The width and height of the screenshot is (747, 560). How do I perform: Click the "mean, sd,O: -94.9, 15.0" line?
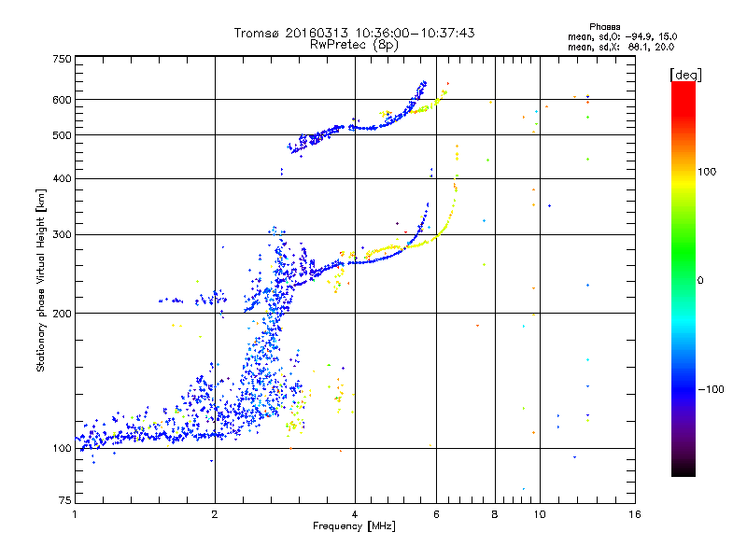[x=622, y=36]
